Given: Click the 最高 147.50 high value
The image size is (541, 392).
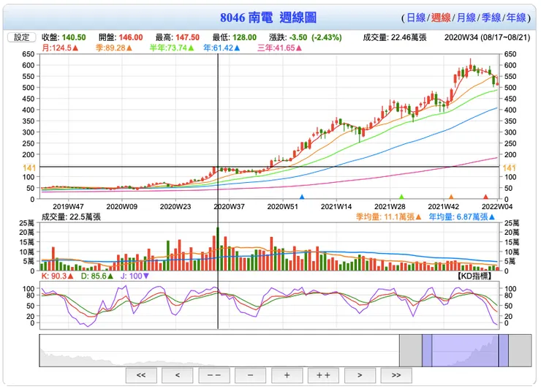Looking at the screenshot, I should (x=178, y=37).
